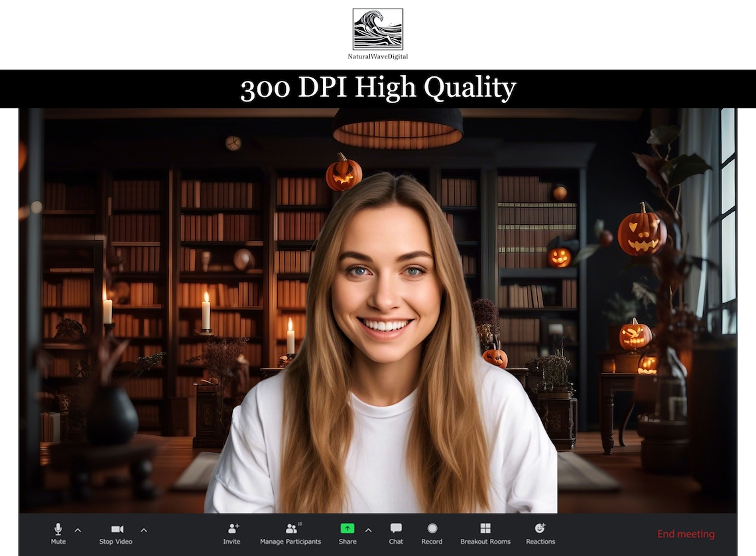Image resolution: width=756 pixels, height=556 pixels.
Task: Click the Invite person icon
Action: point(233,529)
